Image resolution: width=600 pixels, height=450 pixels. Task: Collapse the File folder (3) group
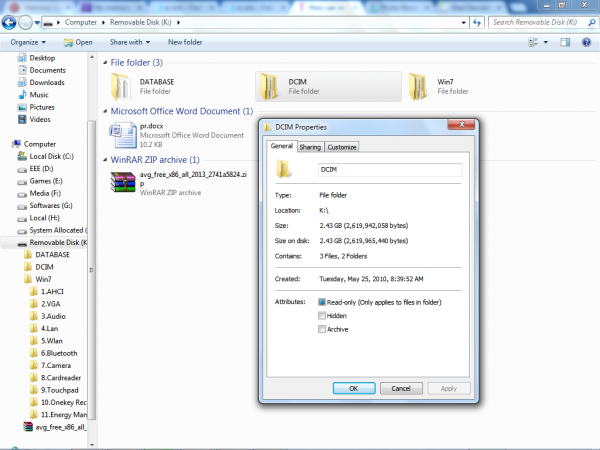click(105, 62)
